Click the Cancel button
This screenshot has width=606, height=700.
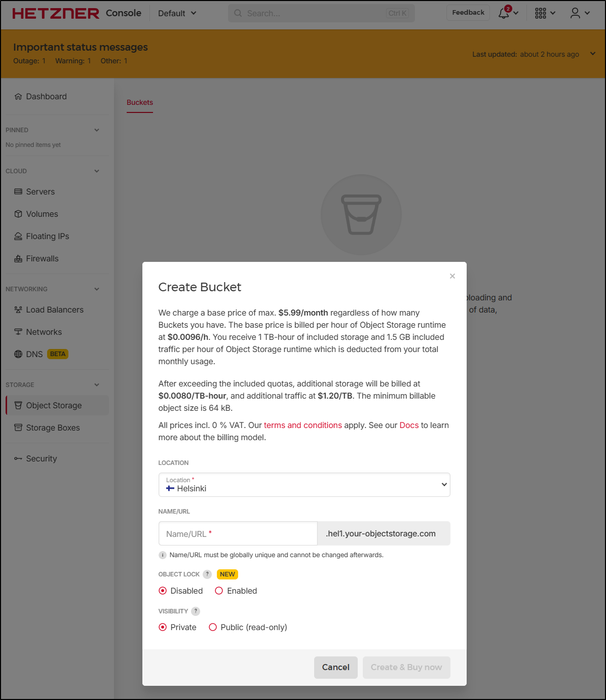pos(335,667)
